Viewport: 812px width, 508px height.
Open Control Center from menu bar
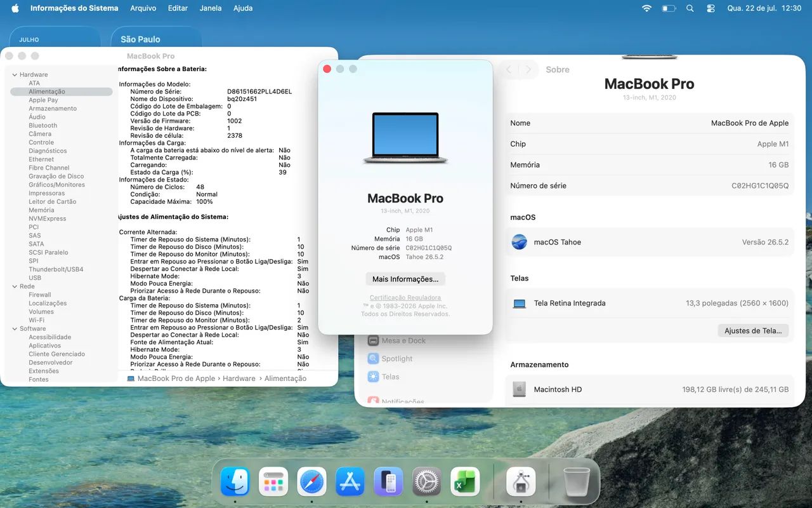[x=710, y=8]
